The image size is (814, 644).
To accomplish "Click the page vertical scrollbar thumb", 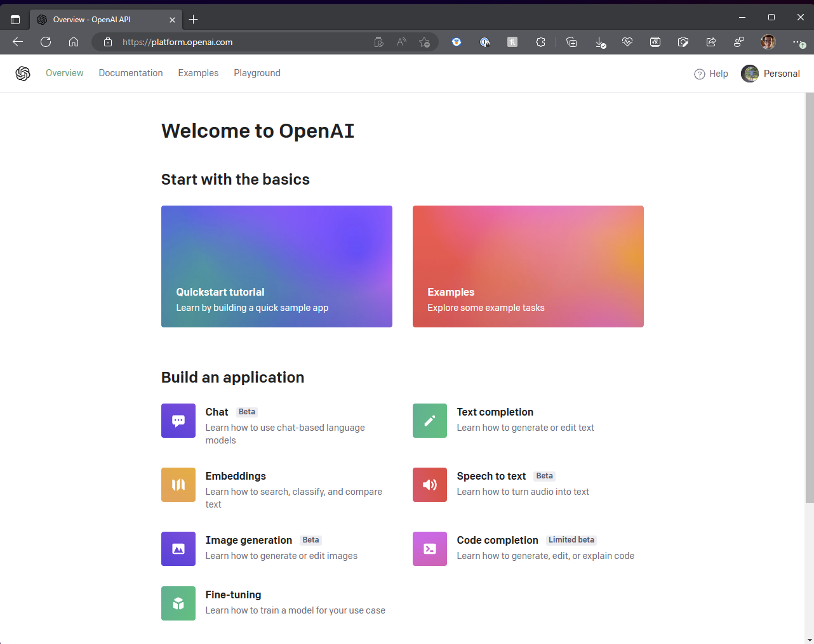I will 810,298.
